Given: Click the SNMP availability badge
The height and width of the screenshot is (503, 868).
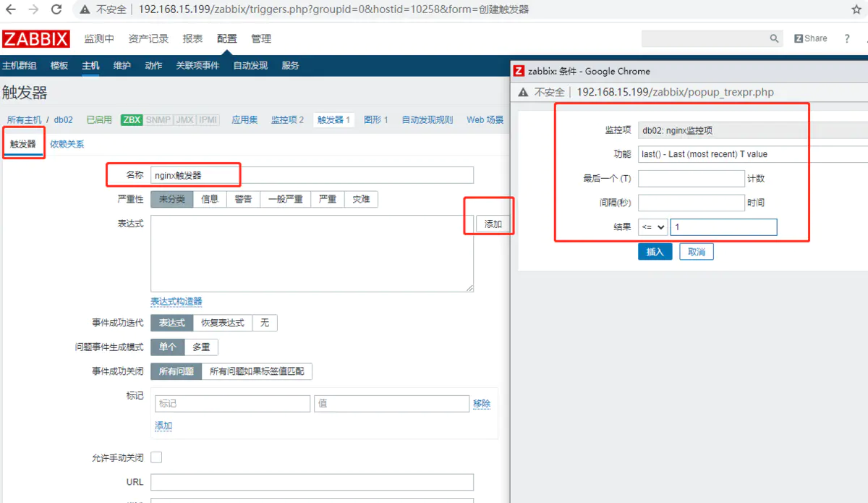Looking at the screenshot, I should [158, 119].
